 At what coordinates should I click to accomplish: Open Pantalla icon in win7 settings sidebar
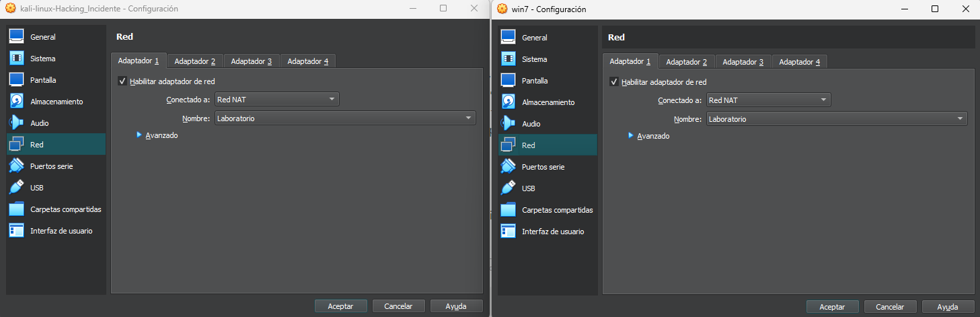tap(508, 81)
